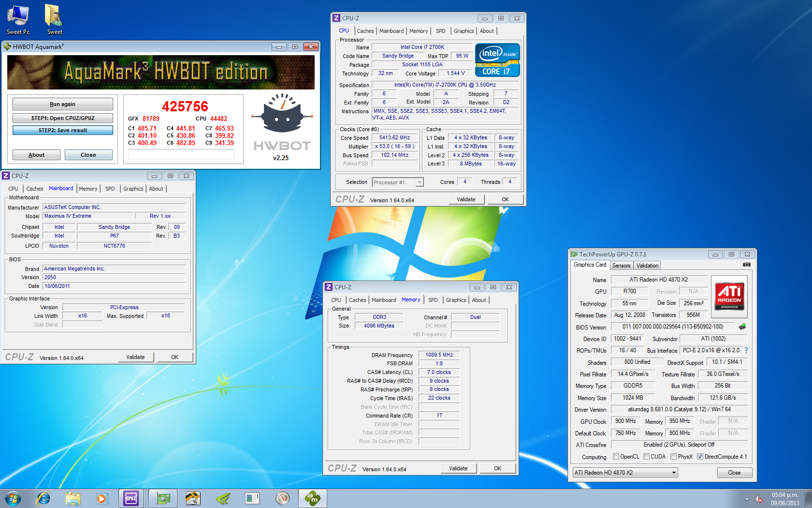The image size is (812, 508).
Task: Click the About button in Aquamark
Action: 36,155
